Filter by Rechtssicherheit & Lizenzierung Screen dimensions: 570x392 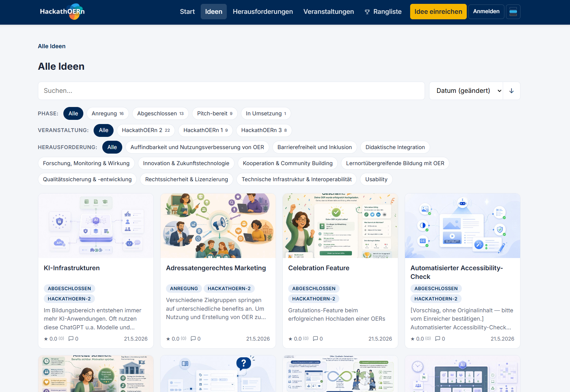coord(187,179)
